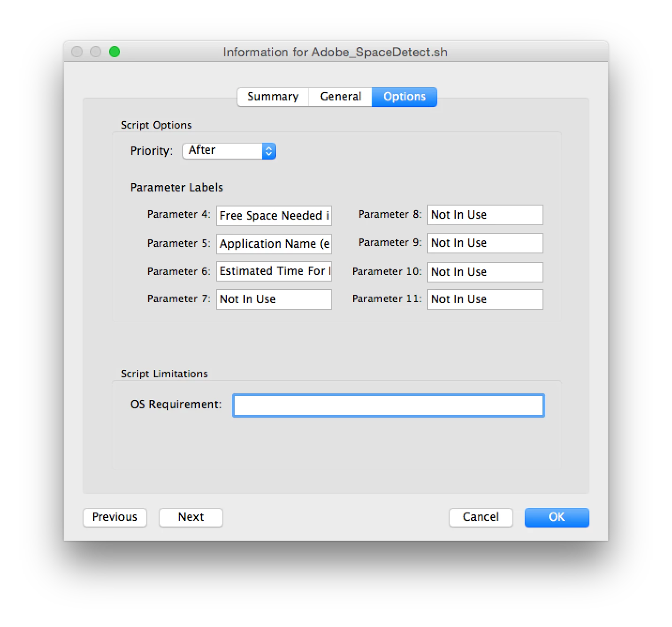The width and height of the screenshot is (672, 627).
Task: Click the window title Information for Adobe_SpaceDetect.sh
Action: point(335,52)
